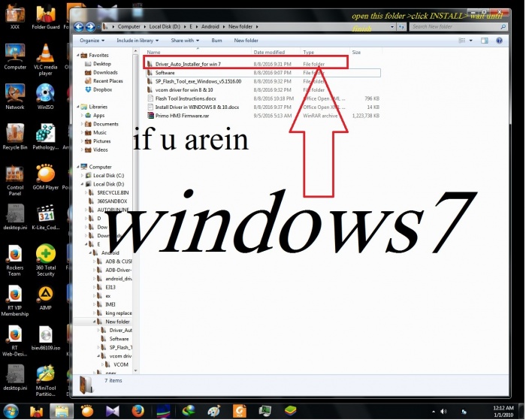Viewport: 526px width, 420px height.
Task: Click Local Disk (D:) in address breadcrumb
Action: coord(165,26)
